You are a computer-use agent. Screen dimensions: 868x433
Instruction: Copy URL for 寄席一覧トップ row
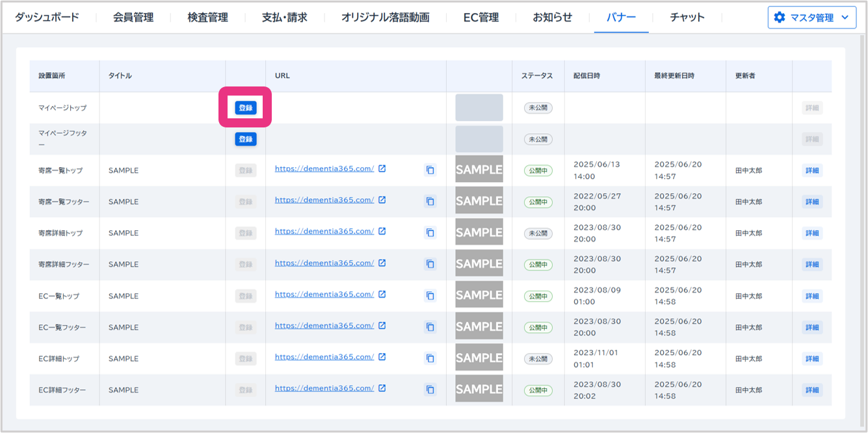[x=430, y=170]
